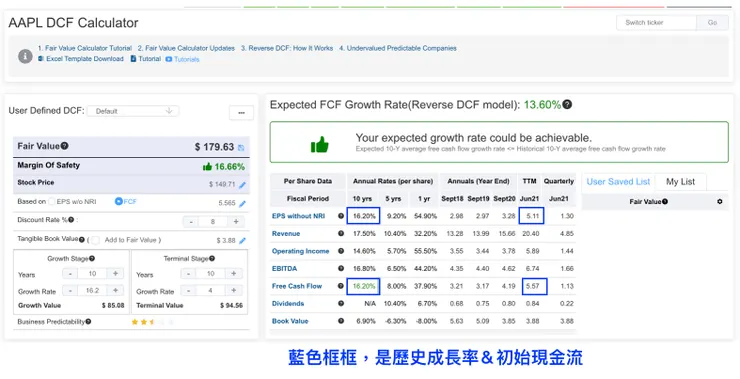Image resolution: width=740 pixels, height=379 pixels.
Task: Increase Growth Stage Years with plus
Action: coord(115,274)
